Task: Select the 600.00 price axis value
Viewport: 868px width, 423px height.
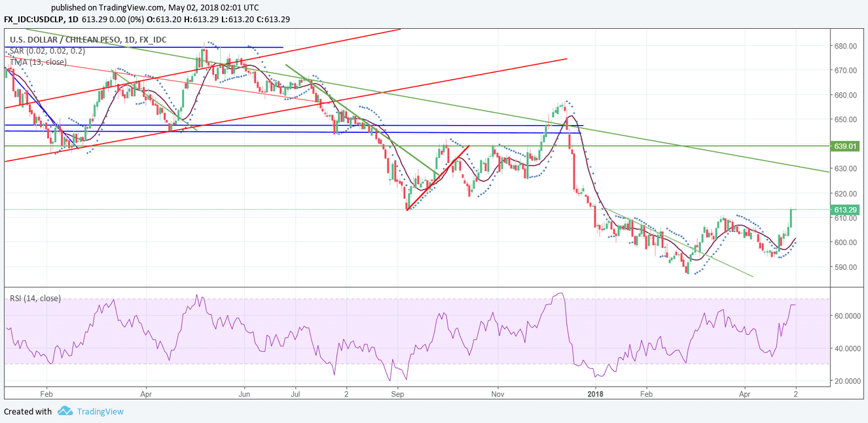Action: [x=846, y=242]
